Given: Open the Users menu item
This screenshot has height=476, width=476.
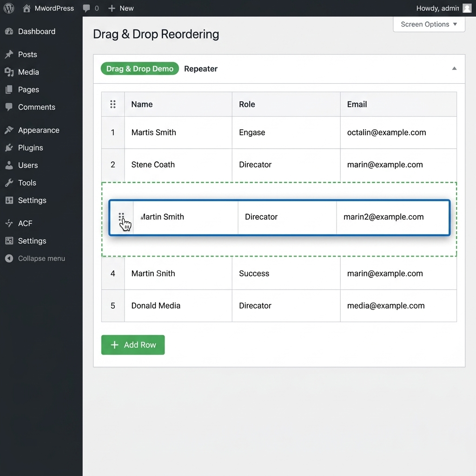Looking at the screenshot, I should tap(28, 165).
